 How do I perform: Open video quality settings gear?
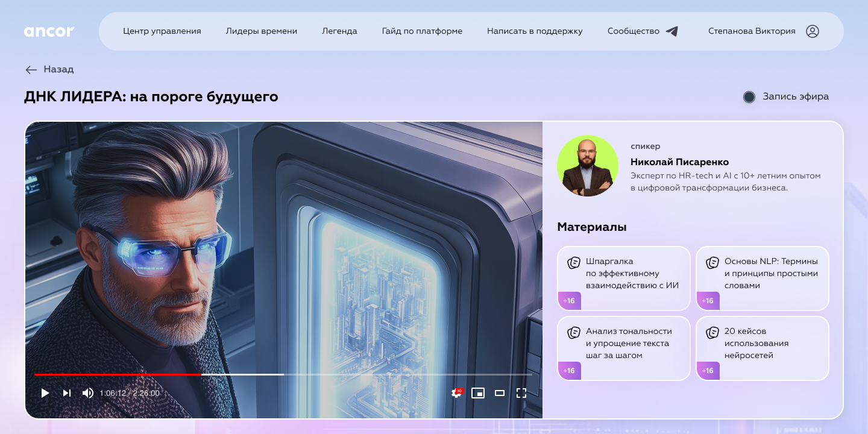click(x=456, y=393)
